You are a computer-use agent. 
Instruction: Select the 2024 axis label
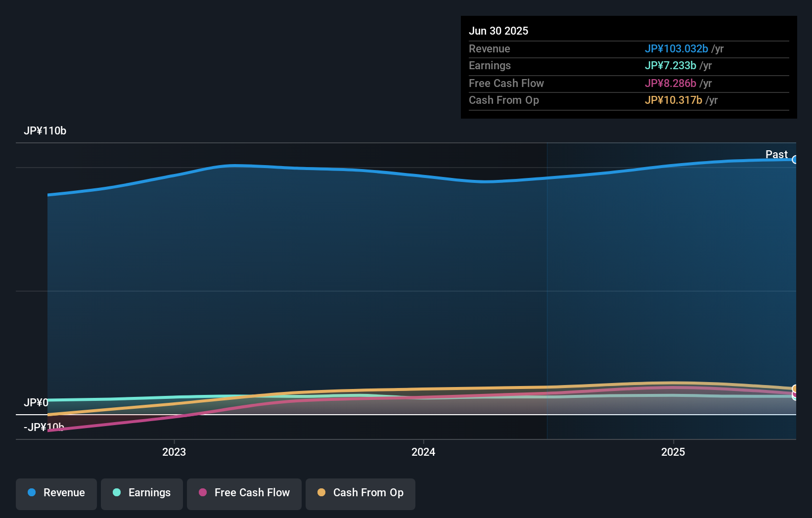(x=423, y=452)
